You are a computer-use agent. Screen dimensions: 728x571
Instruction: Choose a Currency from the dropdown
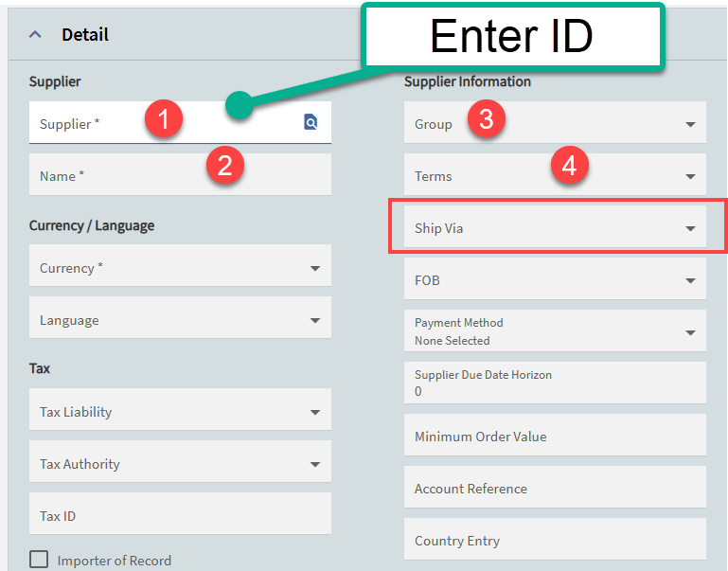(x=180, y=265)
